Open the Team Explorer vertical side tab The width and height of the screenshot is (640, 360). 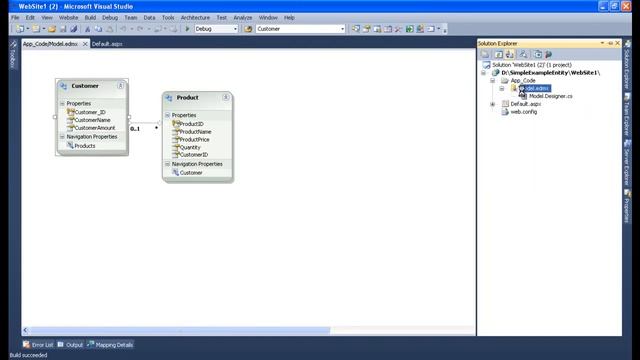[627, 115]
